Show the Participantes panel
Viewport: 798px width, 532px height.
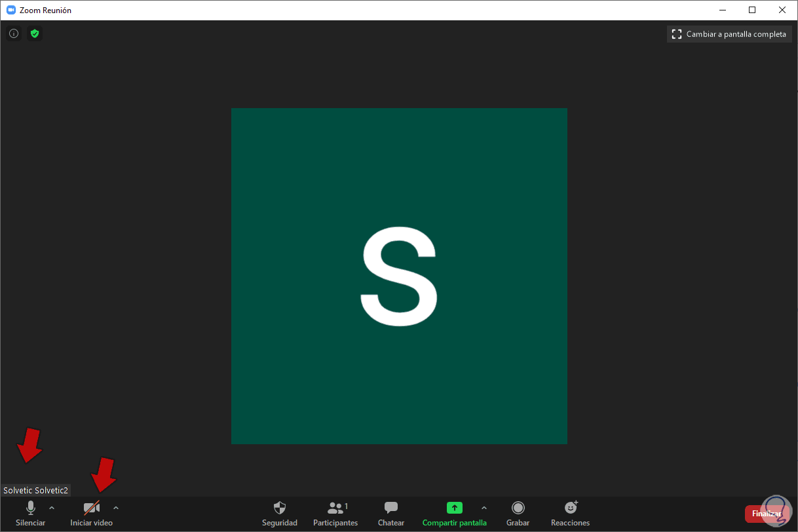tap(335, 514)
